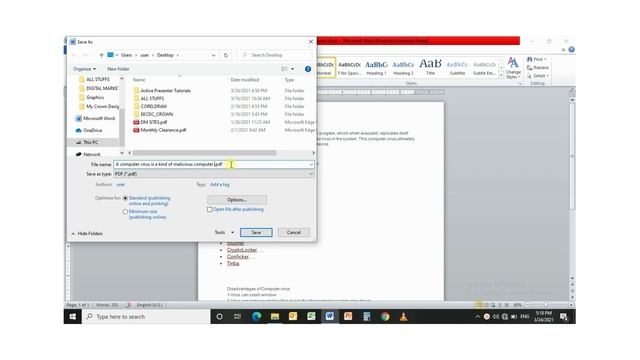The image size is (640, 360).
Task: Apply the Heading 2 style
Action: [403, 68]
